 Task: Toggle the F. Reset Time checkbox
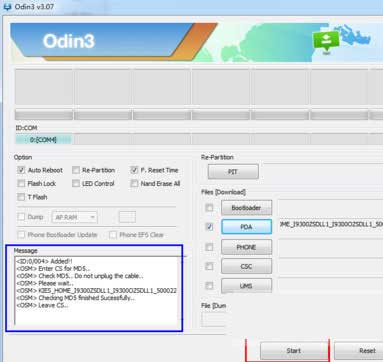134,170
